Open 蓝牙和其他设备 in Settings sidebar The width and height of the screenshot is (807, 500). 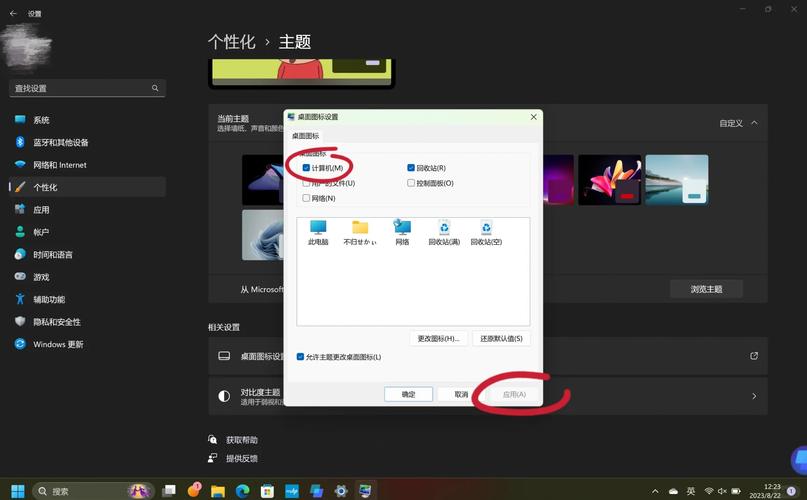coord(87,142)
